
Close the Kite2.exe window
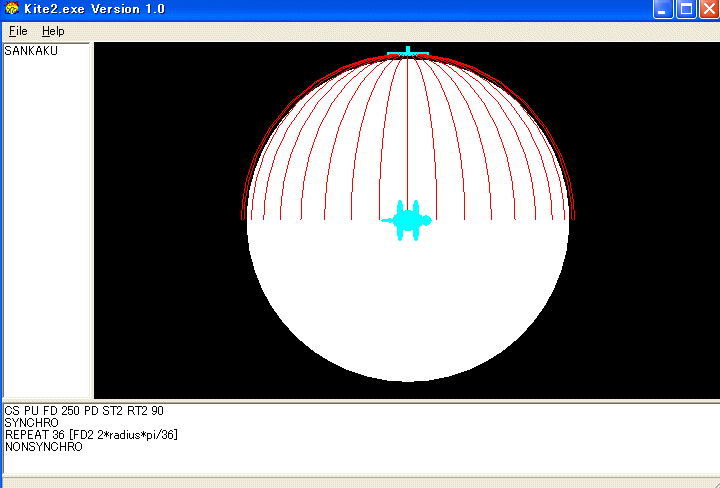(x=709, y=9)
